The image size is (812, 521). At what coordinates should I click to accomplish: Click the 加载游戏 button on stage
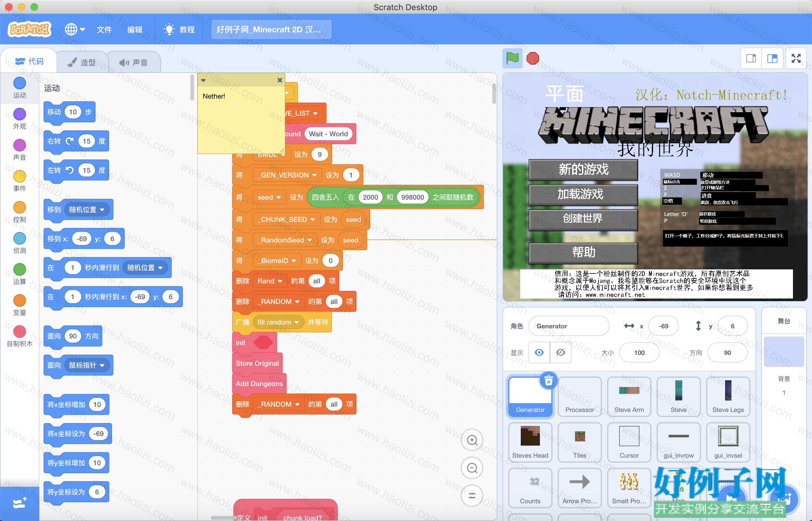pos(583,194)
